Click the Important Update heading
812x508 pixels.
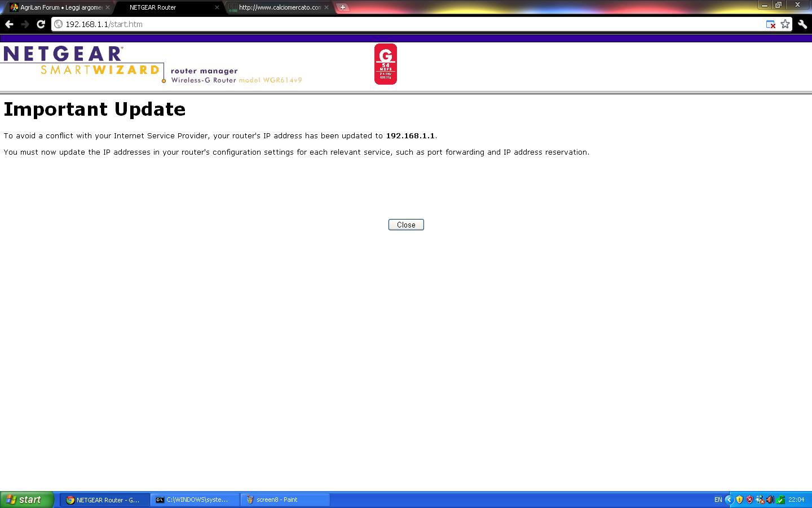(x=95, y=109)
